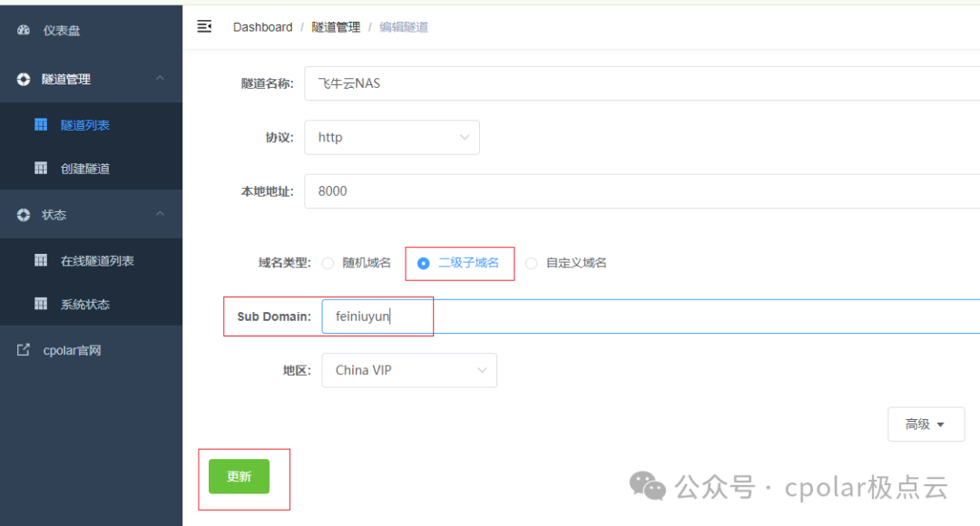
Task: Click 隧道管理 breadcrumb
Action: [x=336, y=27]
